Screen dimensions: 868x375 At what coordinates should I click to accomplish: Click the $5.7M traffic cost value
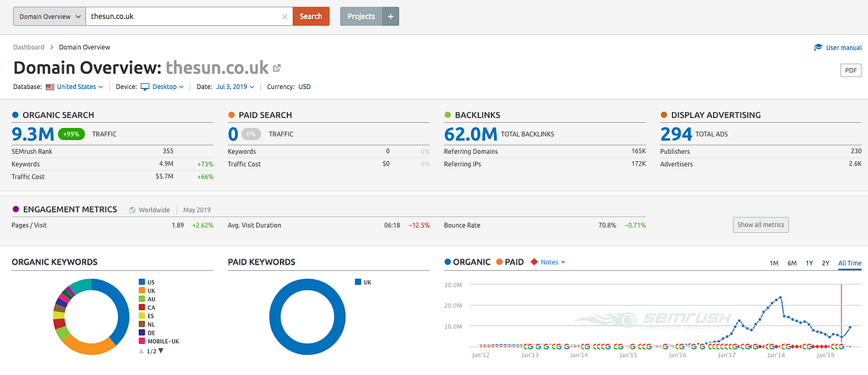coord(164,177)
